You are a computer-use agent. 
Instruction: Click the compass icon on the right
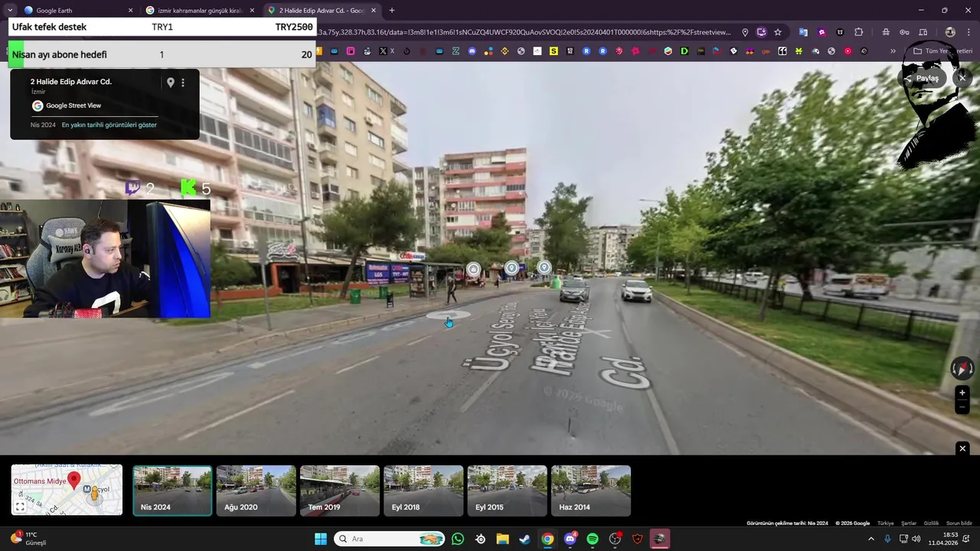tap(962, 369)
